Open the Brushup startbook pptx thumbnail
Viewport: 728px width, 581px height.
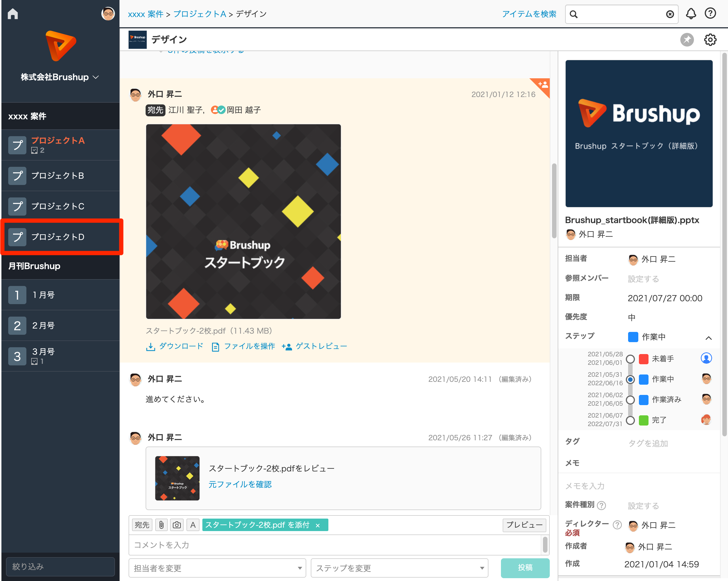tap(639, 134)
